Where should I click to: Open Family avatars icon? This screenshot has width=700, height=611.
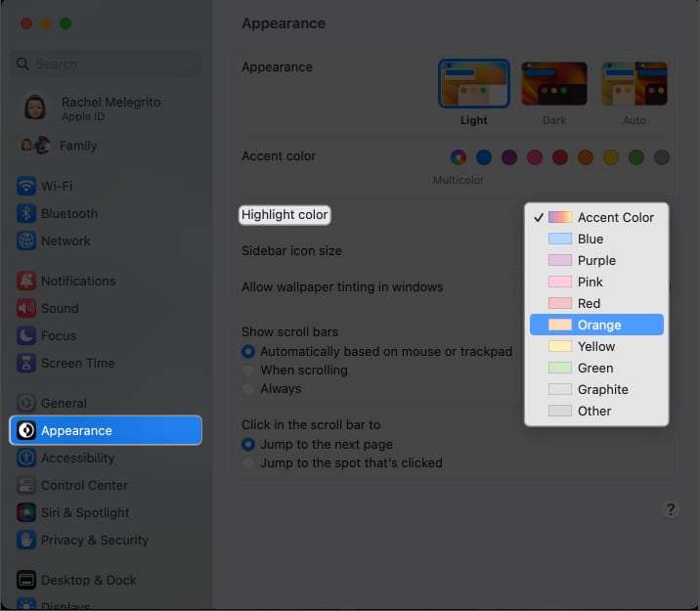pos(36,146)
